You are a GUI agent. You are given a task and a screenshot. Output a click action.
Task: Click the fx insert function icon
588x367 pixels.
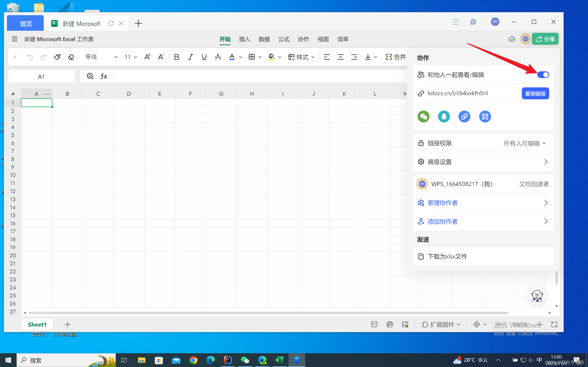pyautogui.click(x=104, y=76)
